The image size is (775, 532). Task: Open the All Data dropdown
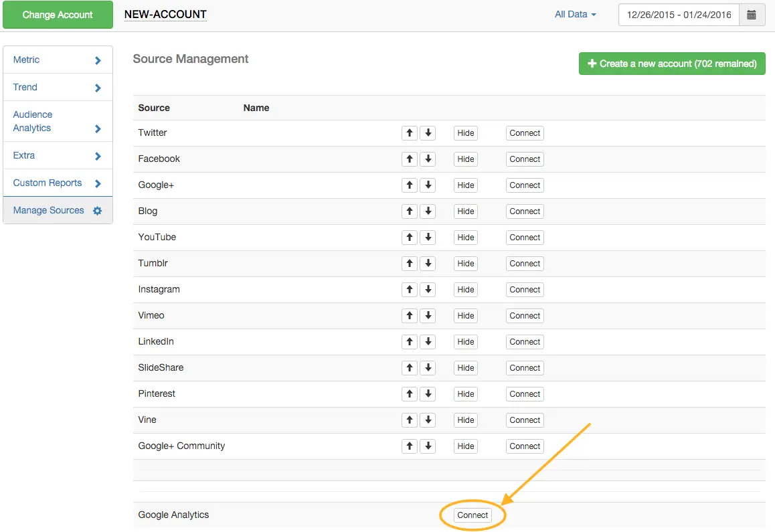click(575, 14)
